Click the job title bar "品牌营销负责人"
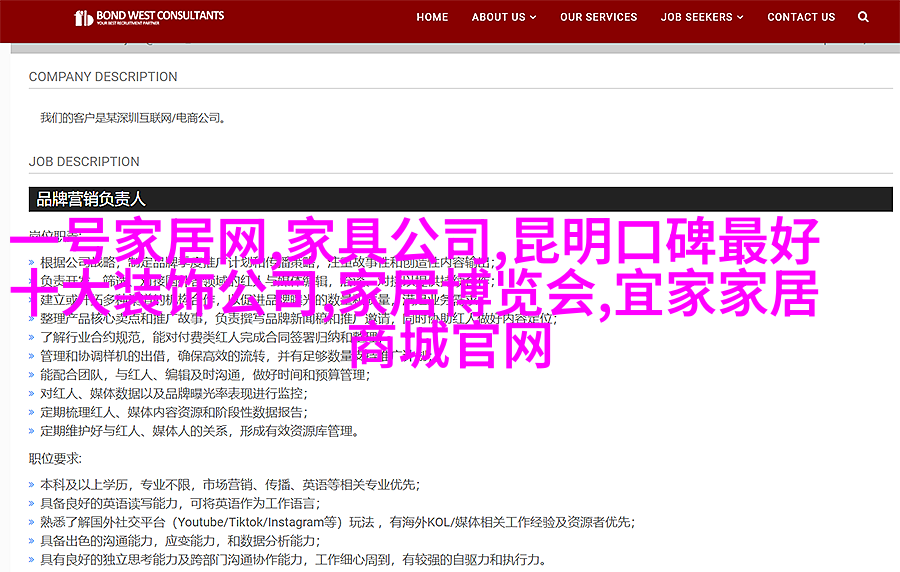This screenshot has width=900, height=572. click(460, 199)
